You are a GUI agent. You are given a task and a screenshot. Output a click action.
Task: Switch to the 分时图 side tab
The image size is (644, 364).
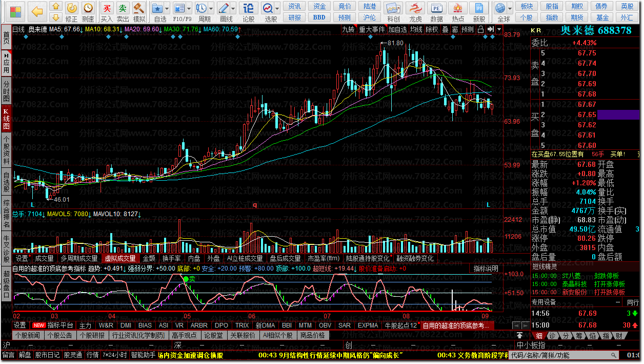click(6, 91)
